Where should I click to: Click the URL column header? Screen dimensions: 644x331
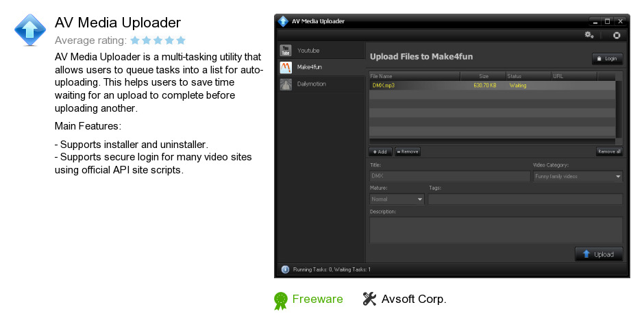click(x=574, y=76)
